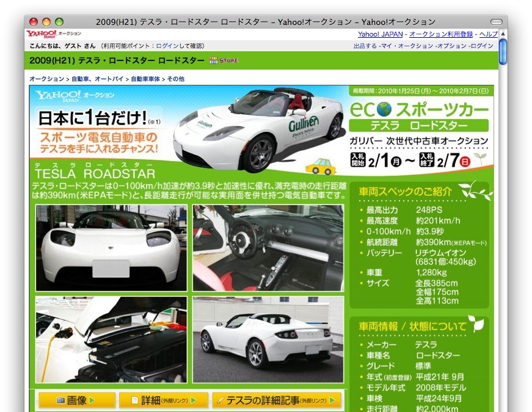Click the ログイン link next to オプション
The image size is (532, 412).
pyautogui.click(x=482, y=46)
